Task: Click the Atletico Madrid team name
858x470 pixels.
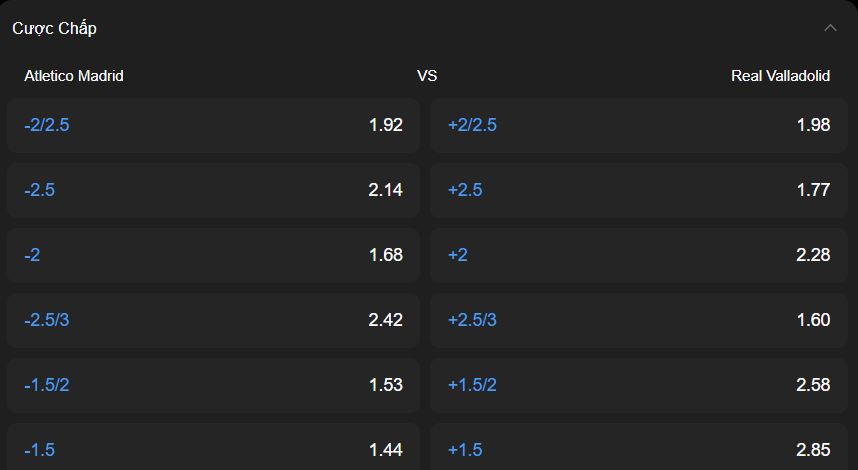Action: pos(74,76)
